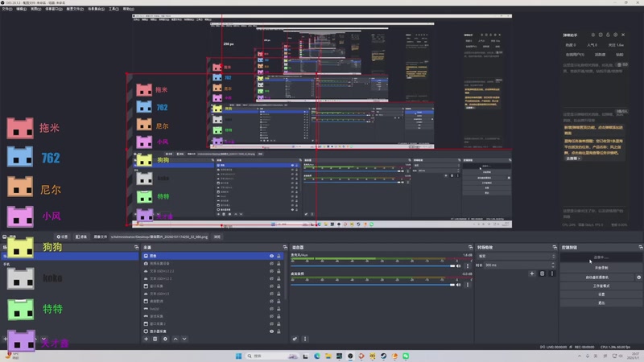The image size is (644, 362).
Task: Open virtual camera settings gear icon
Action: [638, 278]
